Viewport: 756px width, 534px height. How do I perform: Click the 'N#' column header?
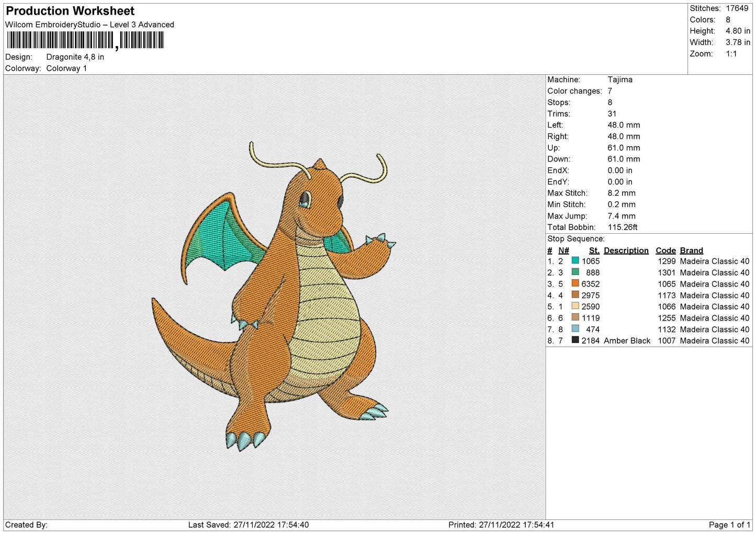click(x=563, y=251)
